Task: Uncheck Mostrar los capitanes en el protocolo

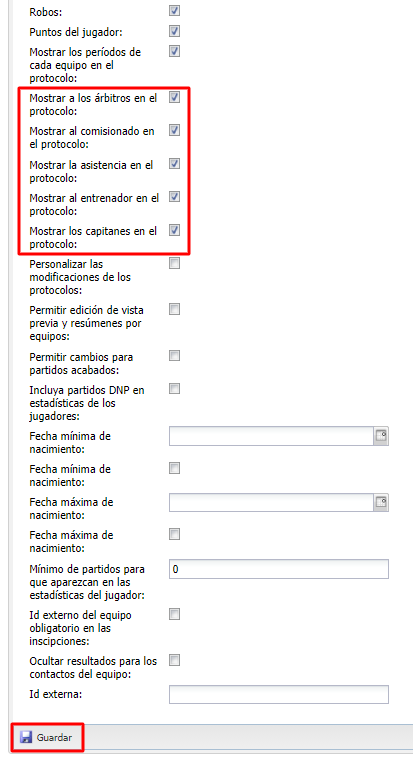Action: [174, 230]
